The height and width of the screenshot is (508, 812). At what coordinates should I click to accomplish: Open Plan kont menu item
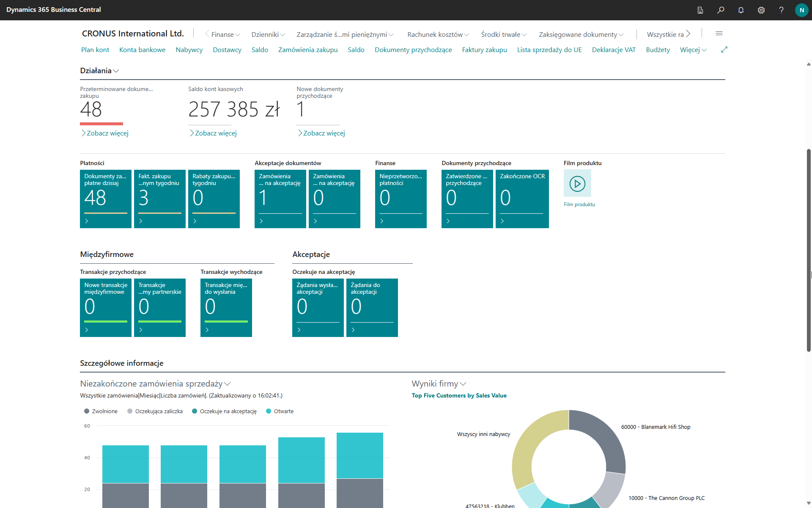(x=95, y=50)
